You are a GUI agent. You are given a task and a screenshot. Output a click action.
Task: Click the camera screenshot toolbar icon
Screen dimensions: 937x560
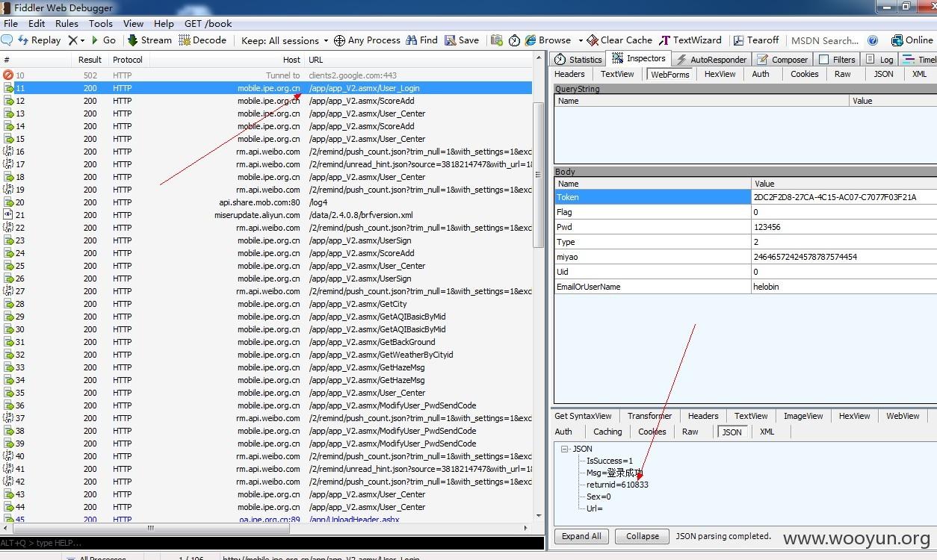coord(497,40)
